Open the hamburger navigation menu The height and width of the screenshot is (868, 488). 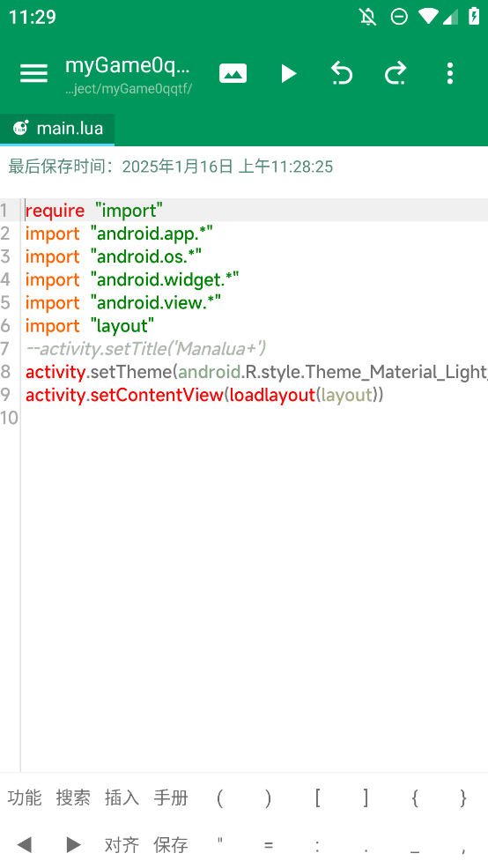[33, 73]
